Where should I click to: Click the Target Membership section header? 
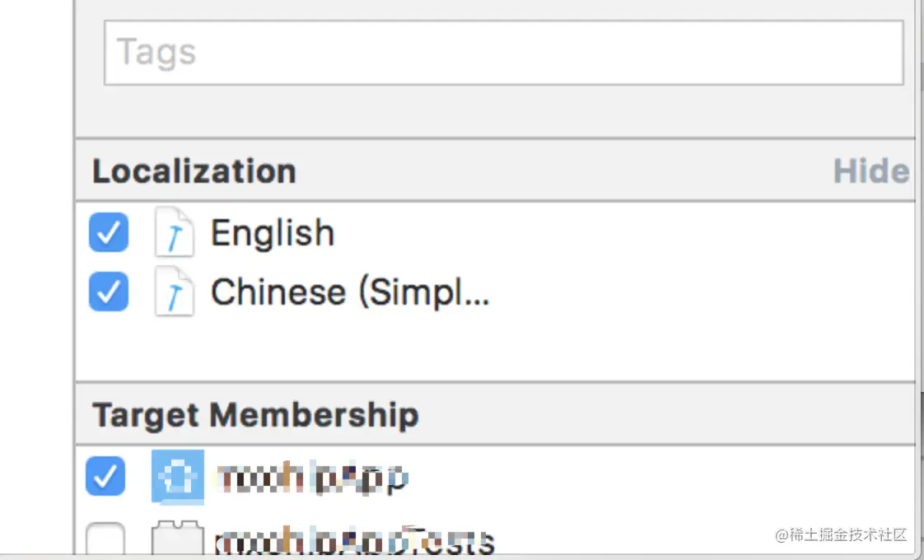pyautogui.click(x=255, y=414)
